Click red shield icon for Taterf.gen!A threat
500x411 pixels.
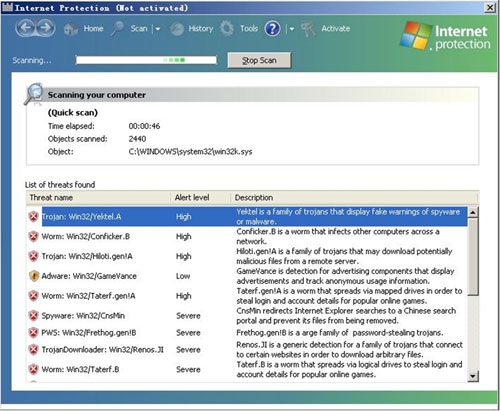pyautogui.click(x=33, y=296)
